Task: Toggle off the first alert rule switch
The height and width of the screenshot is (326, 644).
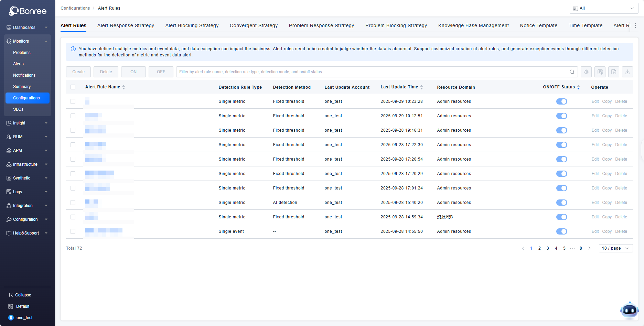Action: pyautogui.click(x=561, y=101)
